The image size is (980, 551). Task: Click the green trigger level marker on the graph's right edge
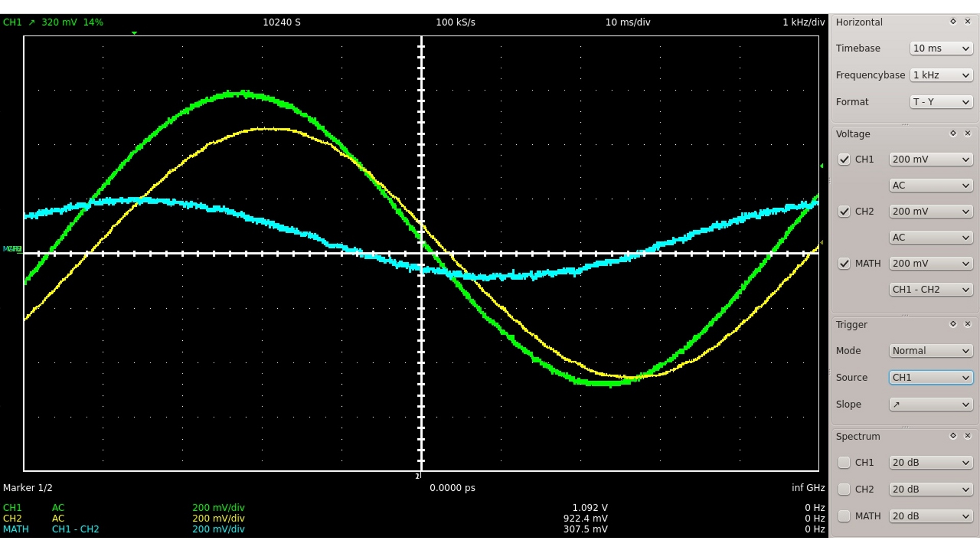click(x=821, y=166)
